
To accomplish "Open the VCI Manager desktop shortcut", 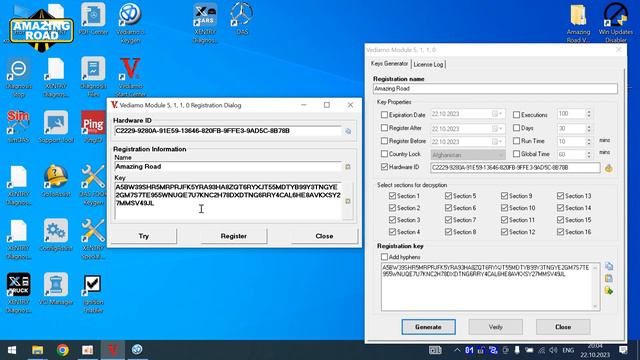I will point(56,289).
